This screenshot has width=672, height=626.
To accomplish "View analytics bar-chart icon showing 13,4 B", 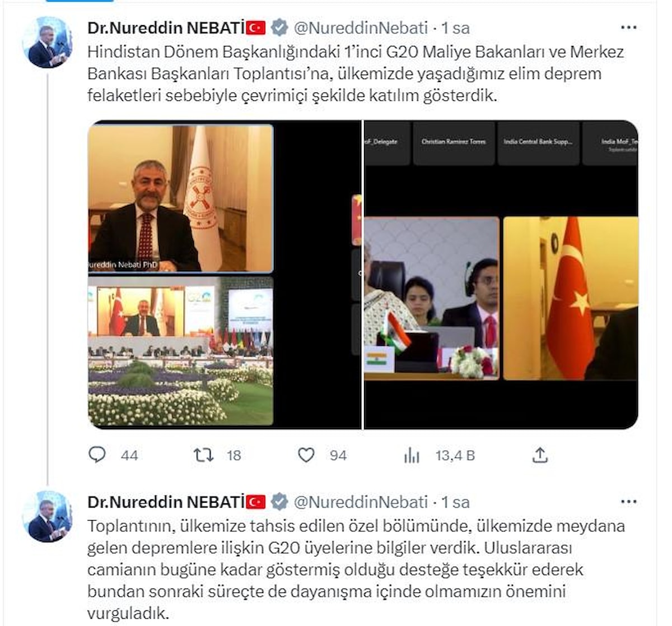I will pos(412,455).
